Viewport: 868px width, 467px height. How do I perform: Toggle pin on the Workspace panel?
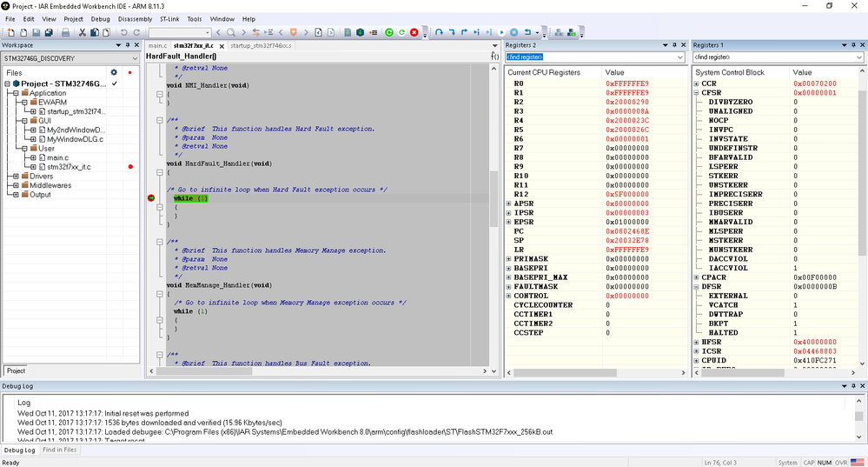click(x=128, y=45)
